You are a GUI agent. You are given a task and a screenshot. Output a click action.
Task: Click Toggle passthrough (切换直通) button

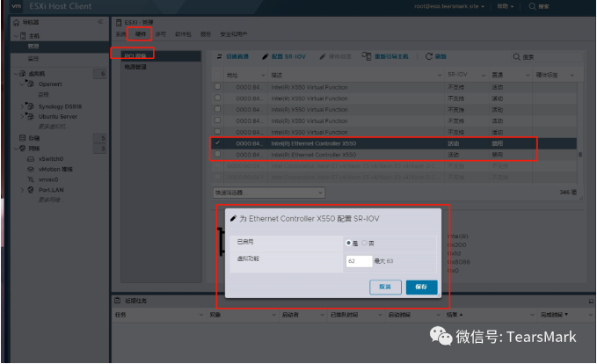pyautogui.click(x=233, y=56)
